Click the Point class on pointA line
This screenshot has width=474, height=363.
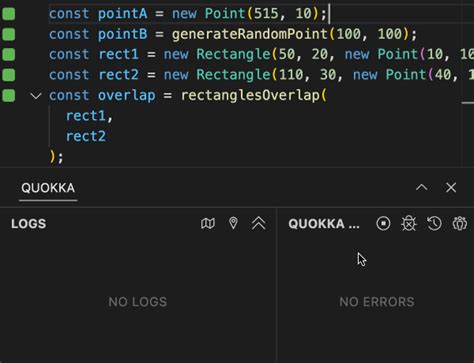point(225,14)
